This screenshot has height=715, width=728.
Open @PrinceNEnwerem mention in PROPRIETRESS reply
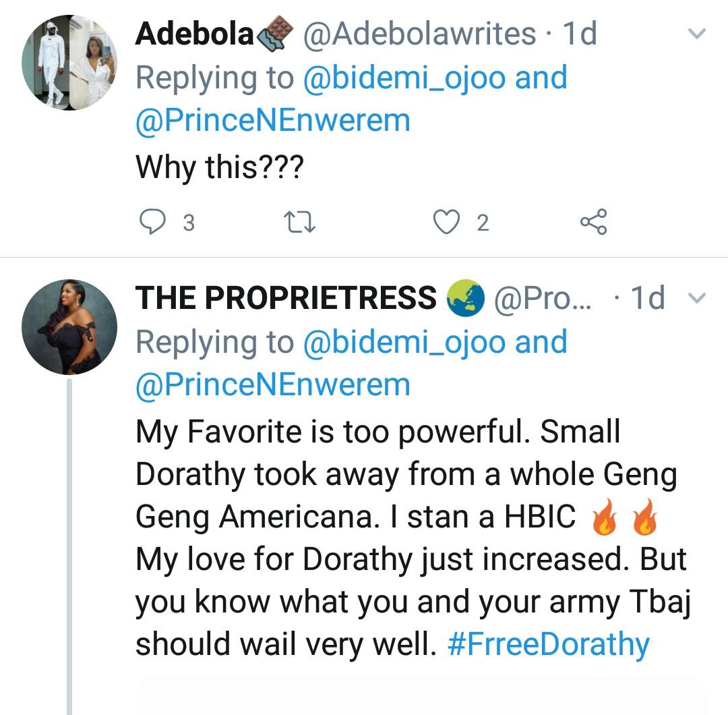point(273,384)
